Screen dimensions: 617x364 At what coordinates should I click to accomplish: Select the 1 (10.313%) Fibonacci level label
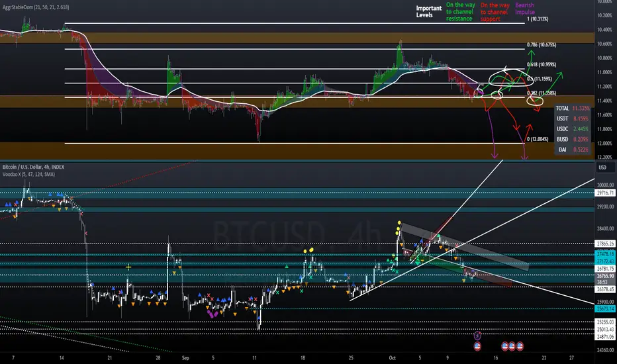pyautogui.click(x=538, y=19)
